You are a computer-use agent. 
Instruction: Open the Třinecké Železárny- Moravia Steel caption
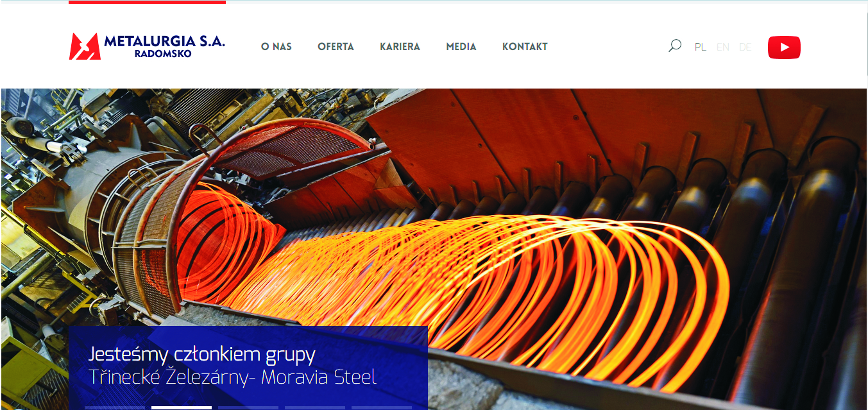click(x=232, y=377)
